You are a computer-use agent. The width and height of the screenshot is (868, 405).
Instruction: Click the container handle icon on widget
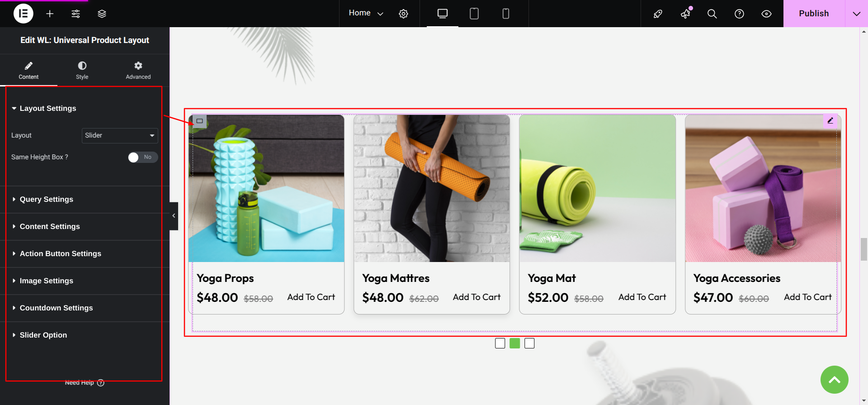tap(199, 121)
